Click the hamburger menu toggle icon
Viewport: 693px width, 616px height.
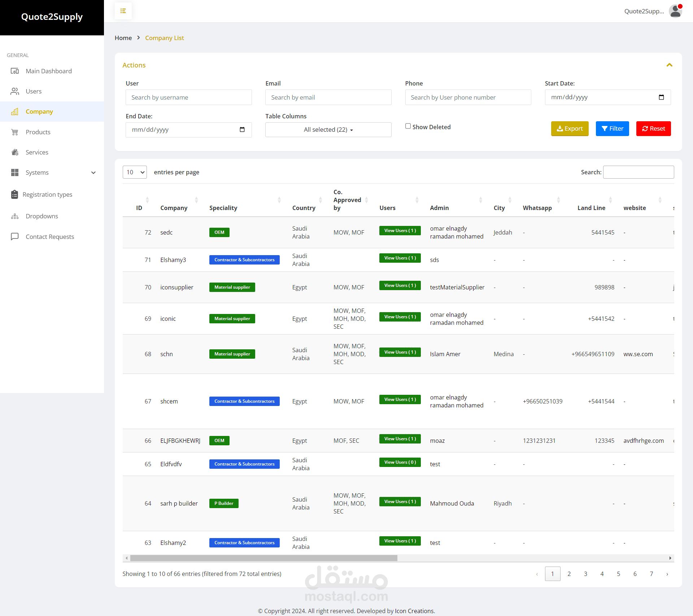(123, 11)
